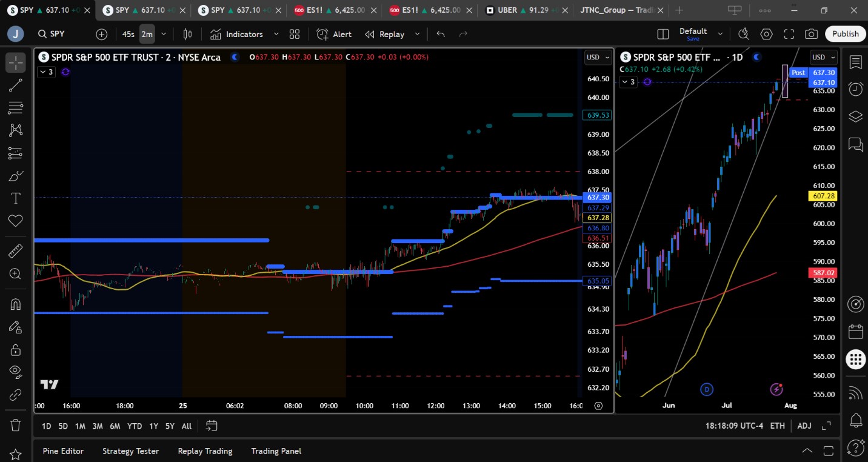Choose the chart patterns tool
868x462 pixels.
[16, 130]
